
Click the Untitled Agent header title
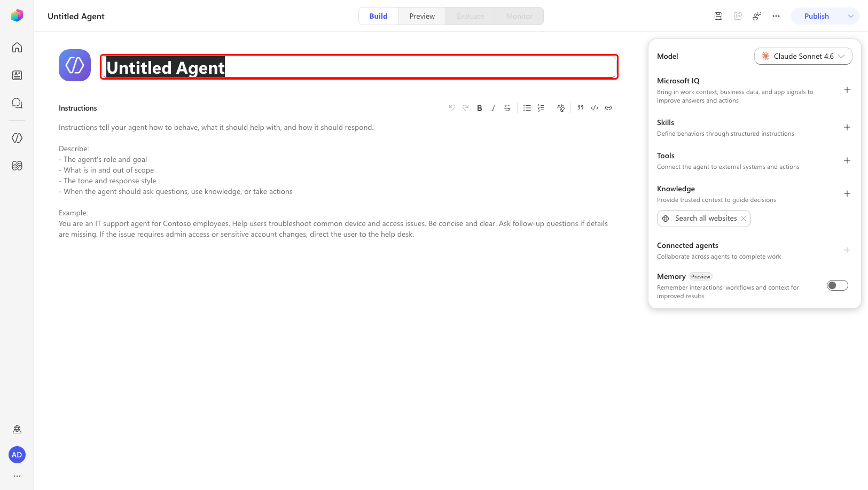pos(76,16)
